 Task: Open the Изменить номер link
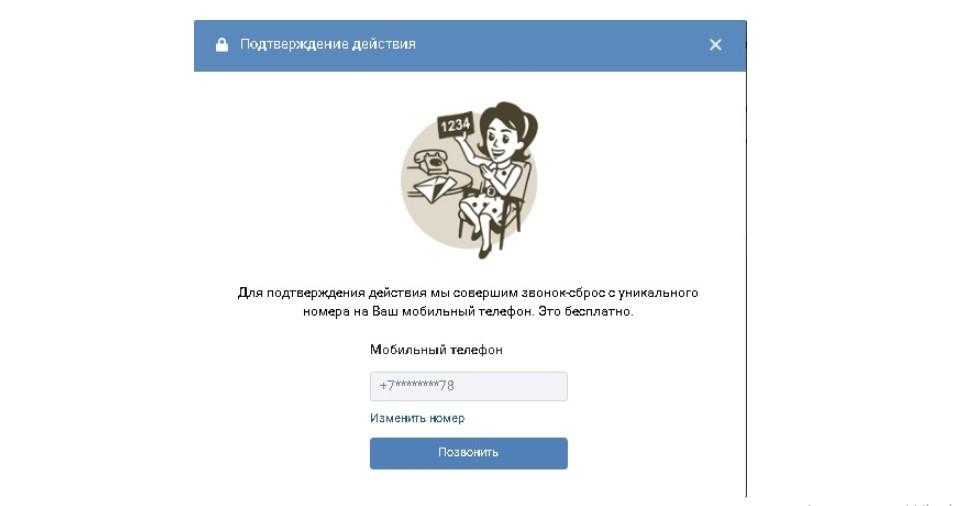click(x=417, y=418)
